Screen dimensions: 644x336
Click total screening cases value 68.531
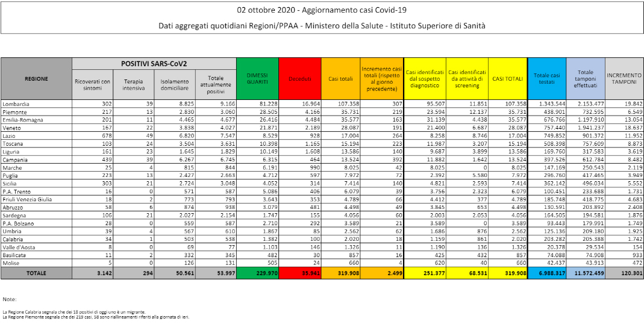click(x=478, y=273)
